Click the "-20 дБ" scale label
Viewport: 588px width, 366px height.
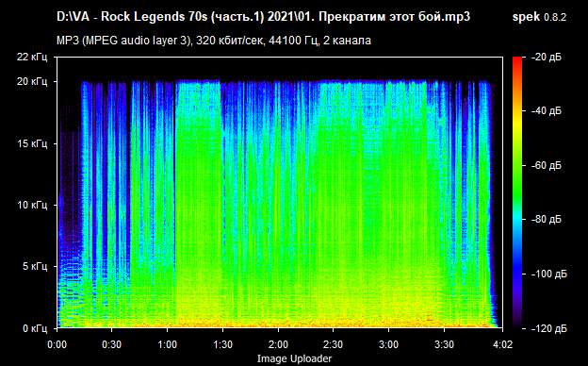(546, 57)
